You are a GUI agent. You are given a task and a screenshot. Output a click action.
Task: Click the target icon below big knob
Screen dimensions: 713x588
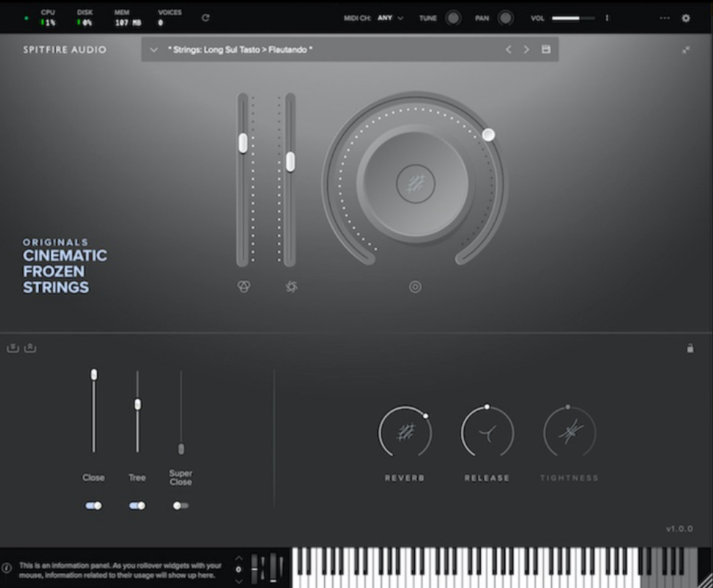[415, 286]
